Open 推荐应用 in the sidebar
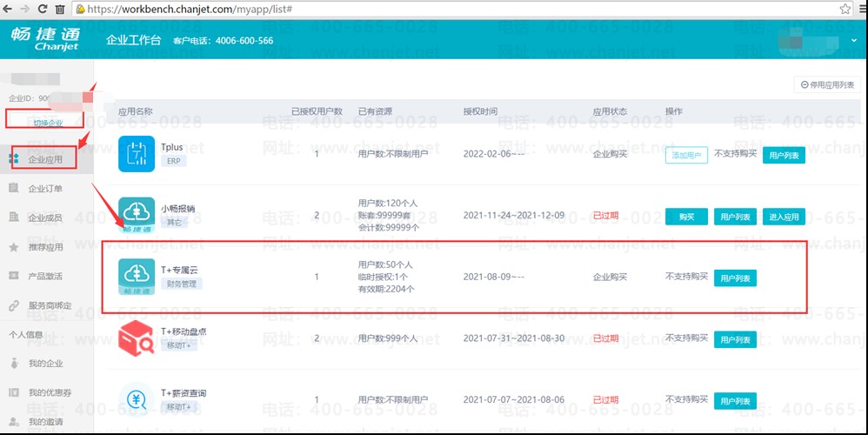This screenshot has width=868, height=435. click(45, 247)
